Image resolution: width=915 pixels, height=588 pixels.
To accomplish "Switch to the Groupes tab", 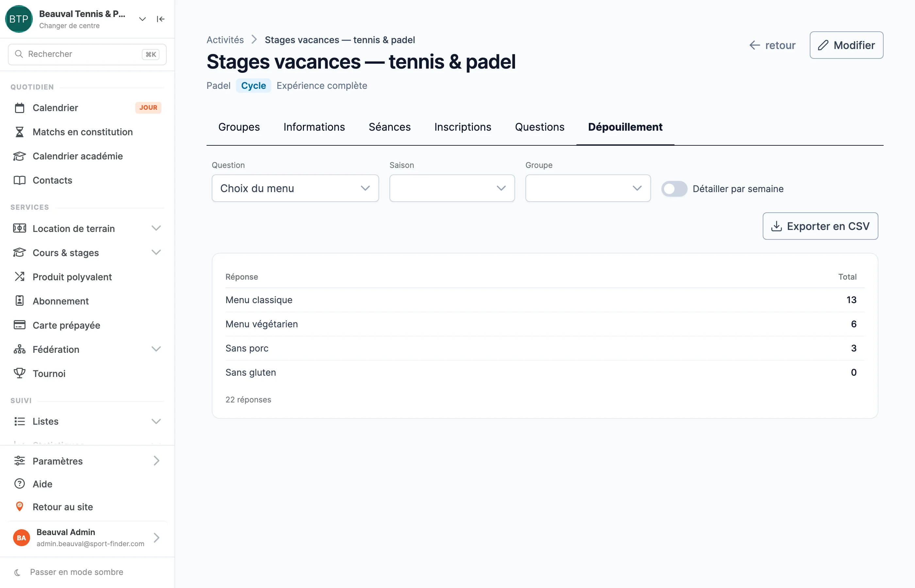I will pyautogui.click(x=239, y=127).
